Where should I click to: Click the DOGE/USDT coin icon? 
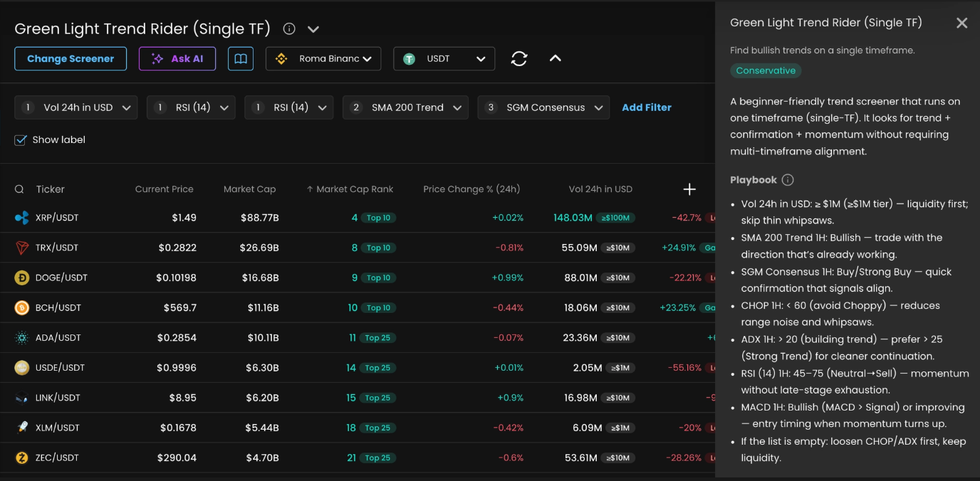pyautogui.click(x=22, y=277)
